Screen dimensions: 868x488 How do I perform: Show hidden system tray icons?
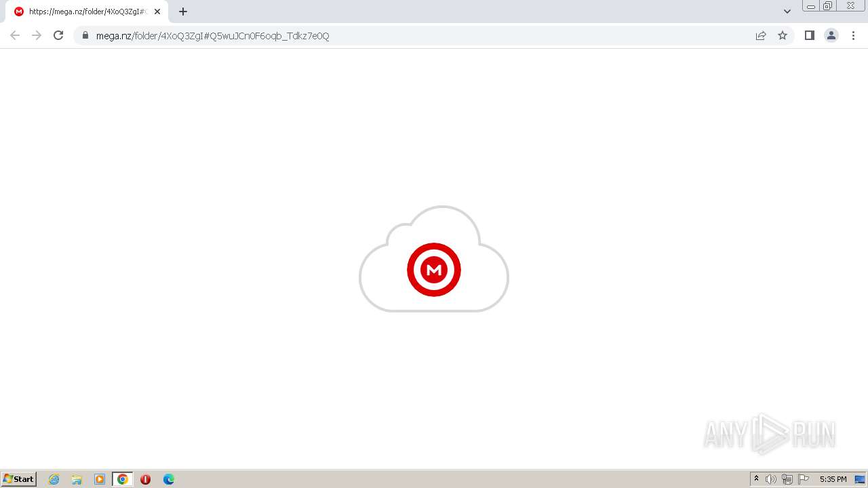756,479
